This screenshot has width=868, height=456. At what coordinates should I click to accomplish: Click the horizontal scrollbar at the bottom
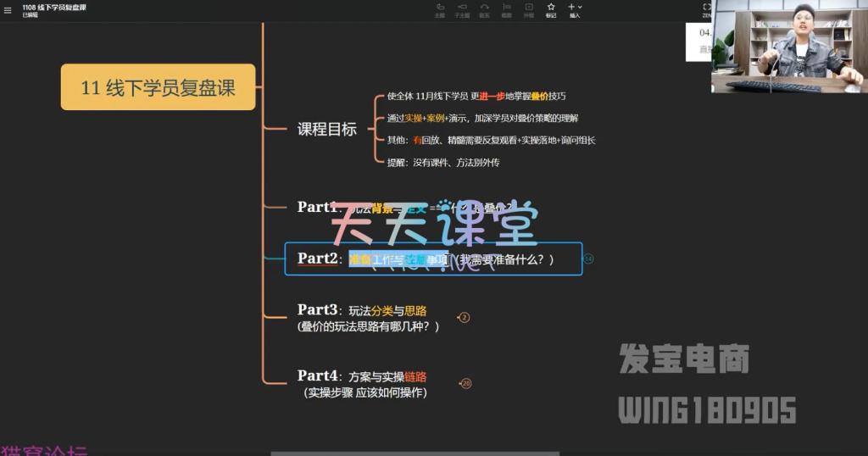point(414,453)
